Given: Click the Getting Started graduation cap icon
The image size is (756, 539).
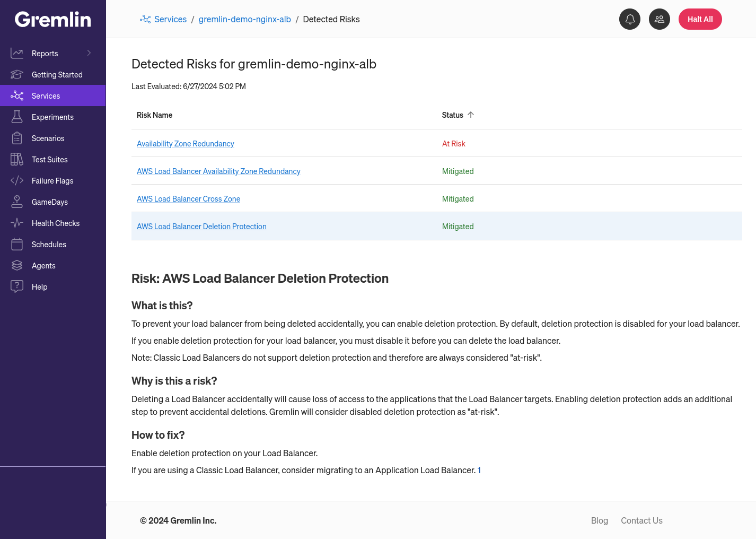Looking at the screenshot, I should (17, 74).
